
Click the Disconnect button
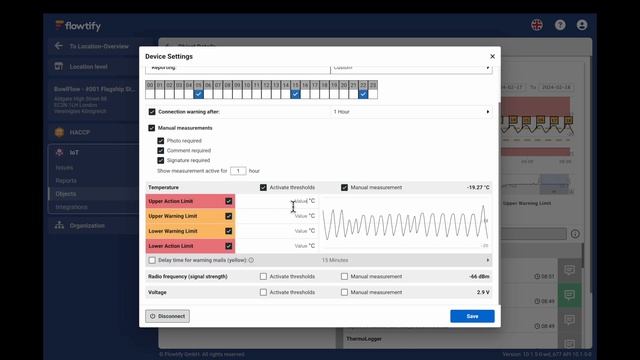(167, 316)
